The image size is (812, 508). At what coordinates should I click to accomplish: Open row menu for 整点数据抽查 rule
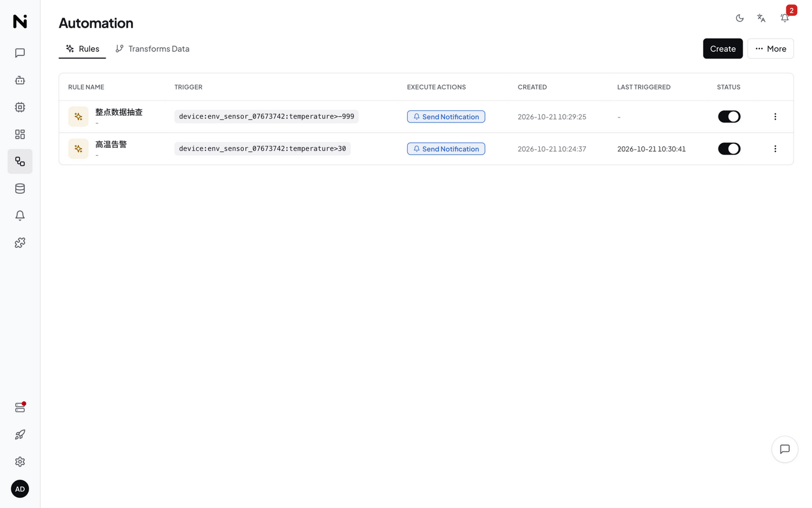775,117
